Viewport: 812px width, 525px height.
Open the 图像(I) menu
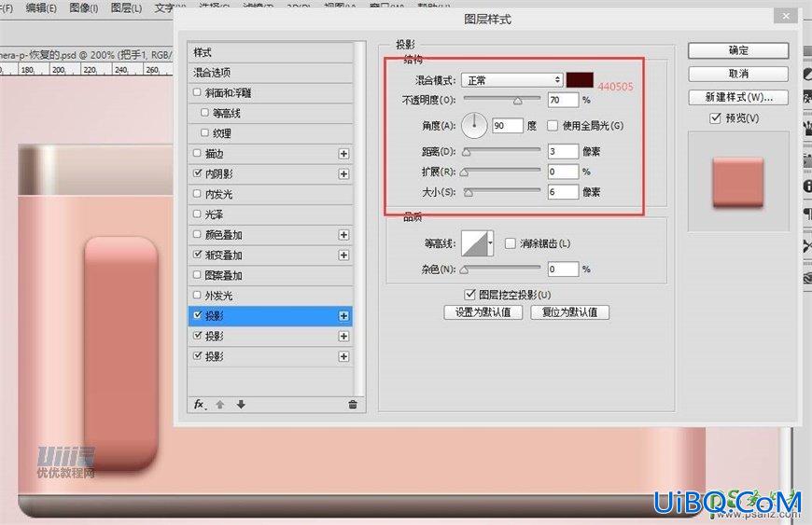pyautogui.click(x=83, y=7)
